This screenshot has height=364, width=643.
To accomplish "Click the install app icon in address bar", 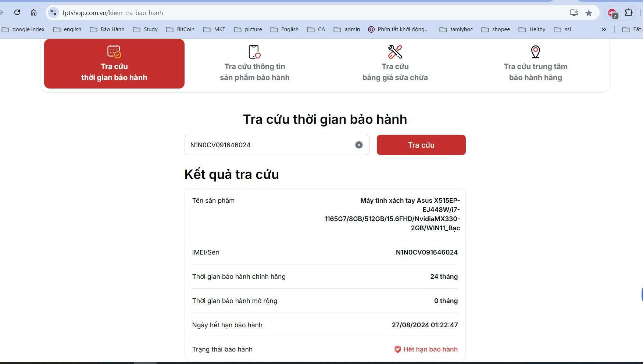I will click(x=574, y=13).
